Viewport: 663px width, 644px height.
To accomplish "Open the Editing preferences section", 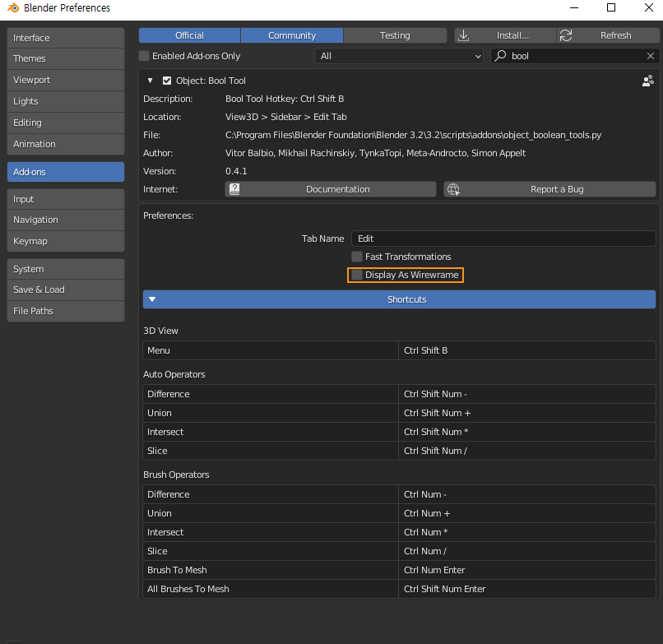I will (x=66, y=123).
